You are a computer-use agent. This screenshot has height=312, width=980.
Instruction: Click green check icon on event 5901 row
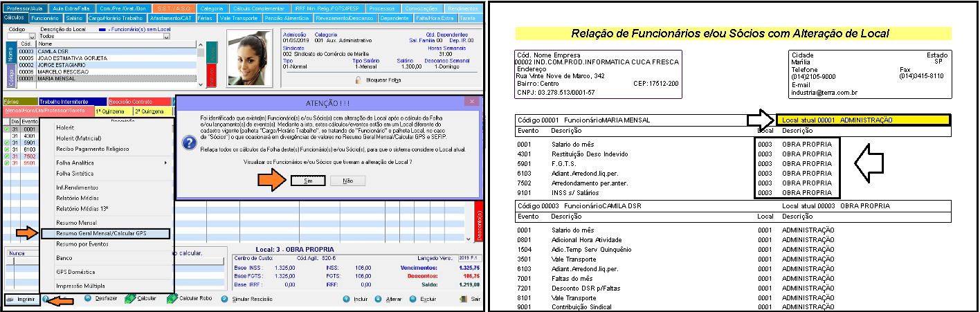coord(7,143)
